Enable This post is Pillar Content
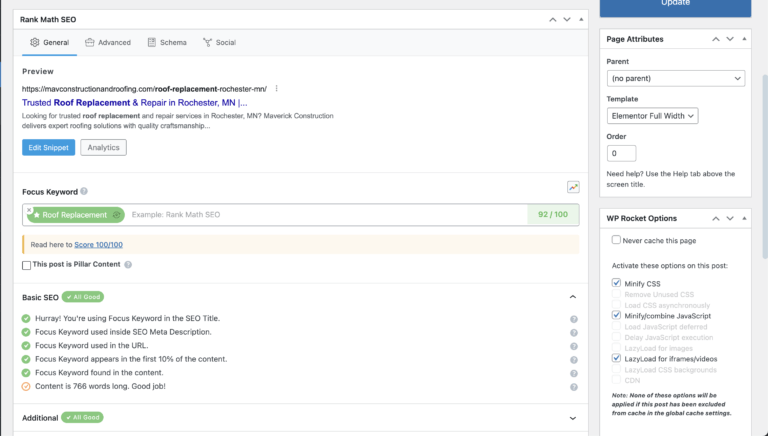Viewport: 768px width, 436px height. click(x=26, y=265)
